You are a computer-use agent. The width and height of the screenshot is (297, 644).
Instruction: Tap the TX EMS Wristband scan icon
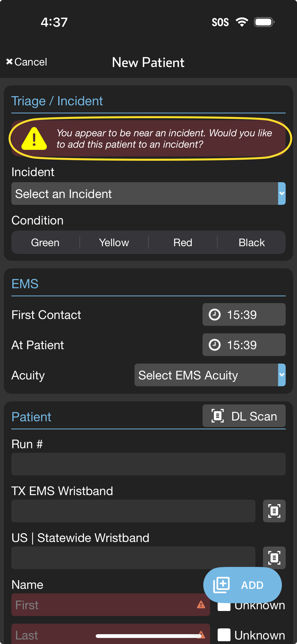(x=274, y=511)
